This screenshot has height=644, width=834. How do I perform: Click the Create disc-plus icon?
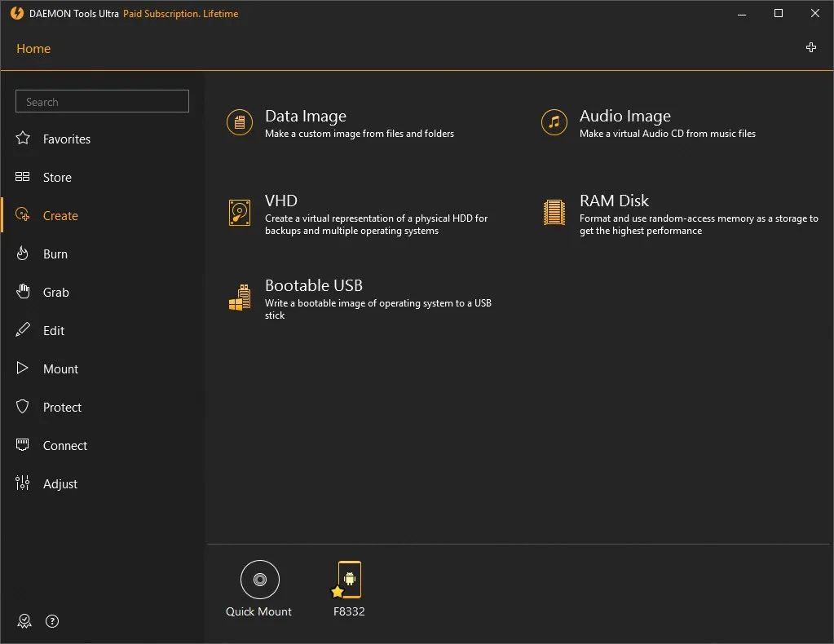(22, 214)
